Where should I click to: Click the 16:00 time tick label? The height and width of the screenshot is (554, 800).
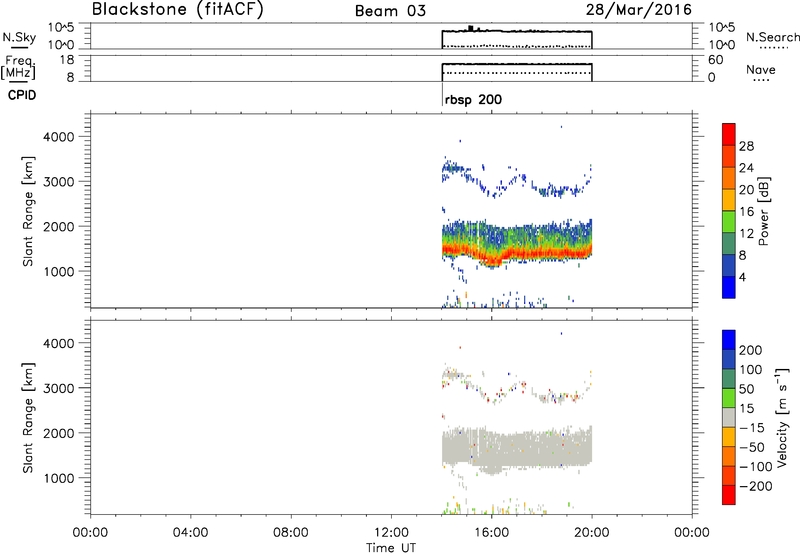[x=491, y=533]
